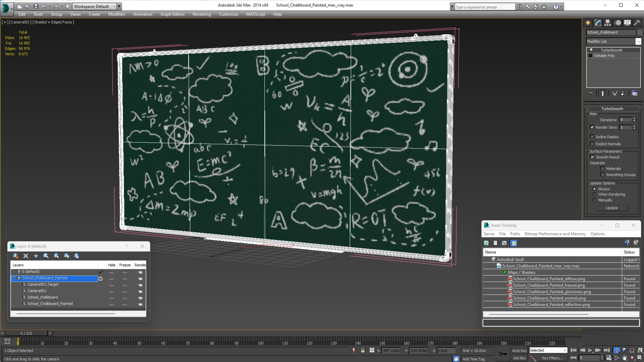Toggle the Render Iters checkbox
The image size is (644, 362).
(592, 127)
